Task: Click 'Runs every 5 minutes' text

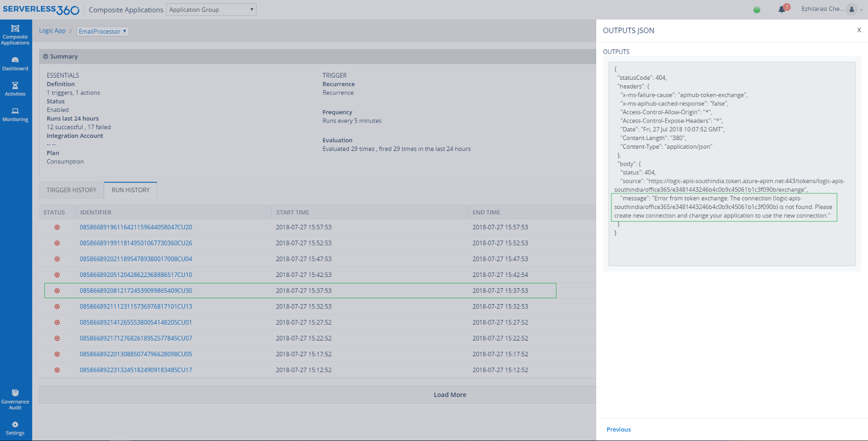Action: [x=352, y=121]
